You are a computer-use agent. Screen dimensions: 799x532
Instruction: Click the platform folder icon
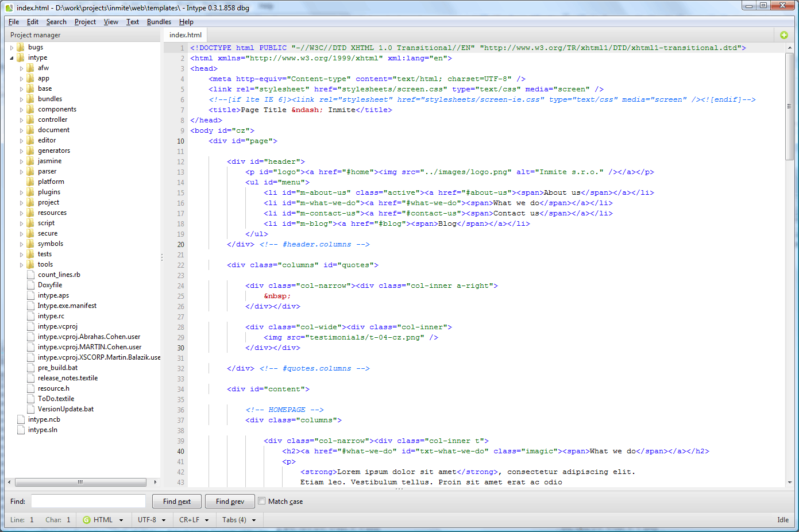30,182
